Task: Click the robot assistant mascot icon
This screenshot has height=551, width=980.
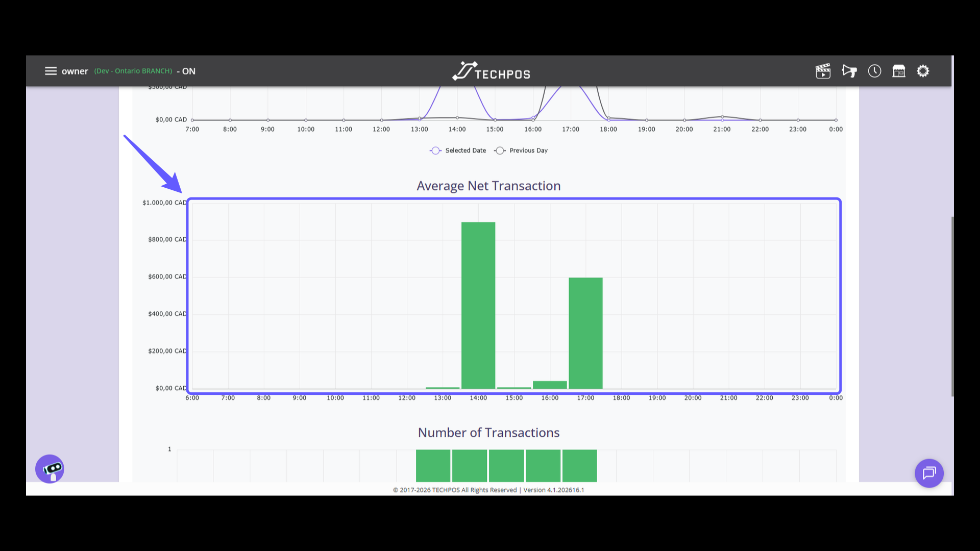Action: 50,468
